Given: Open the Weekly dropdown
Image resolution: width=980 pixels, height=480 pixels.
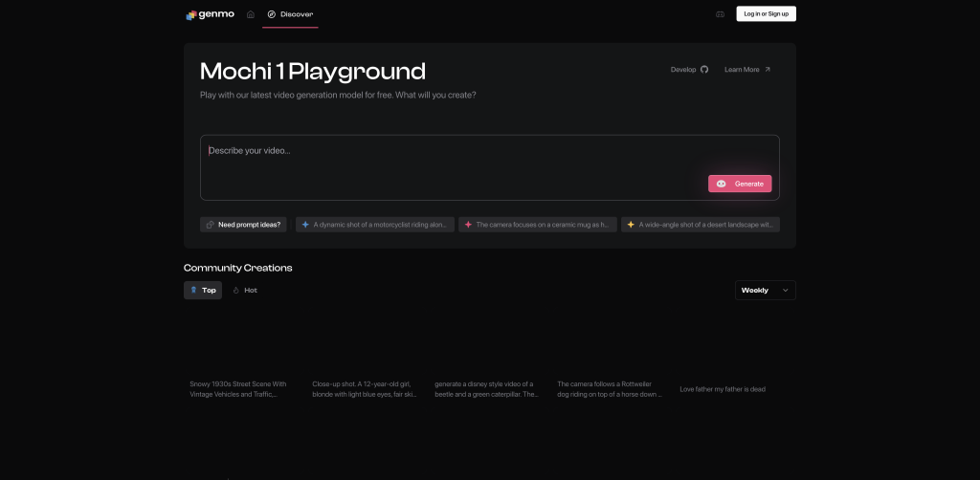Looking at the screenshot, I should pos(765,291).
